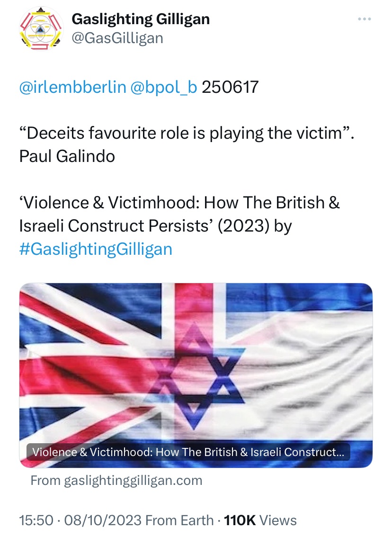Visit the @bpol_b mention
This screenshot has height=537, width=392.
(x=163, y=88)
